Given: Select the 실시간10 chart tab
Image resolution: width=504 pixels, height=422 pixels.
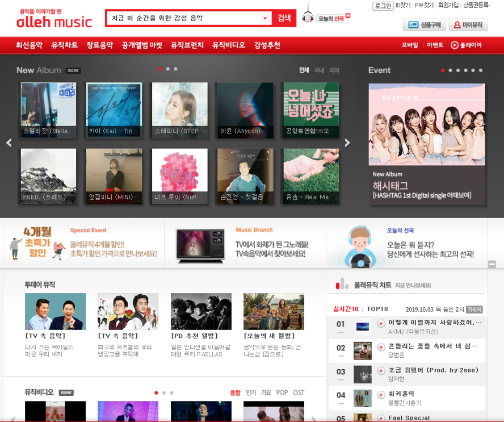Looking at the screenshot, I should 346,309.
